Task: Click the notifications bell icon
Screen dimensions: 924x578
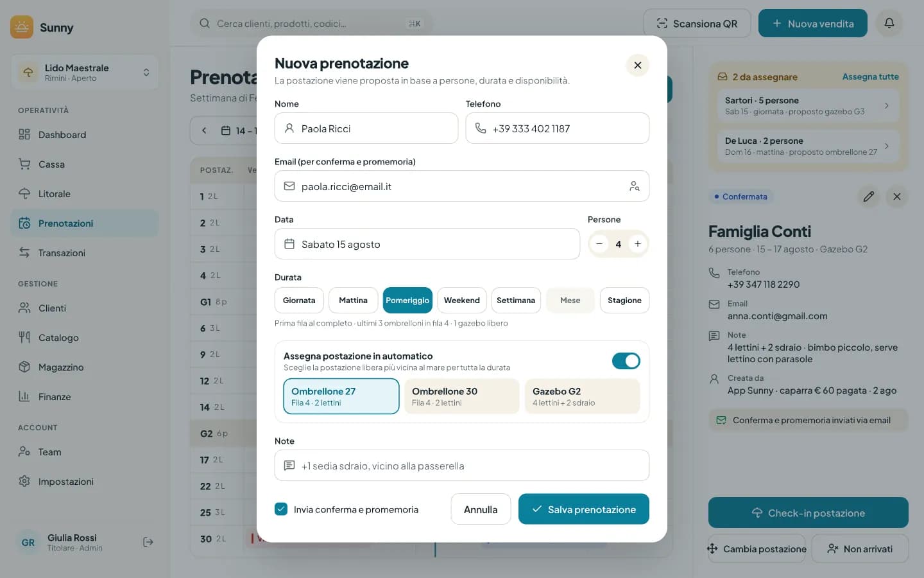Action: tap(889, 23)
